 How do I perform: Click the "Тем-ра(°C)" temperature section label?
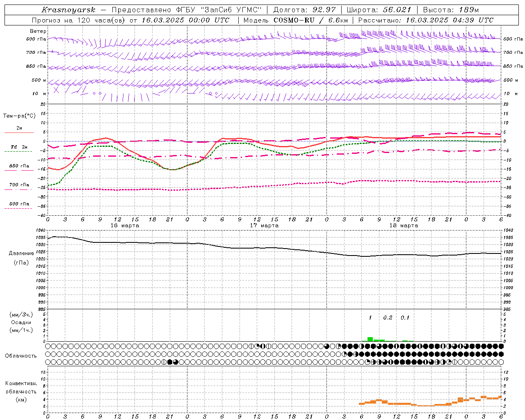pos(19,116)
